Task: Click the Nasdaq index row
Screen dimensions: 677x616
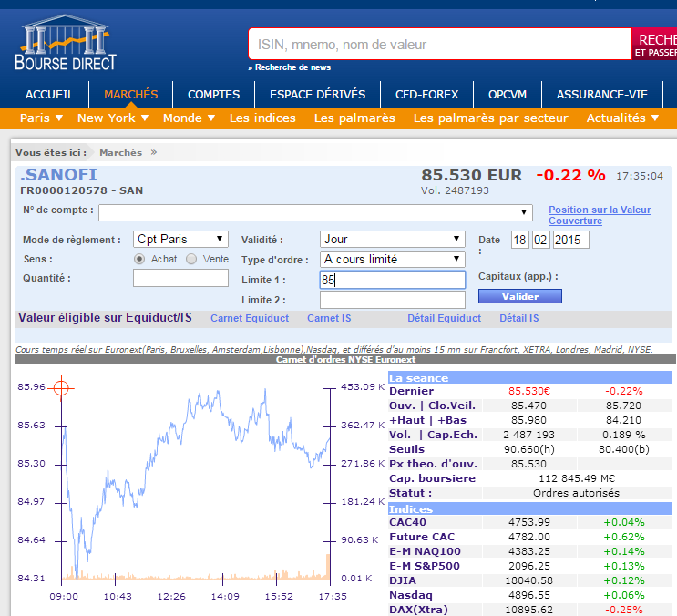Action: pos(529,595)
